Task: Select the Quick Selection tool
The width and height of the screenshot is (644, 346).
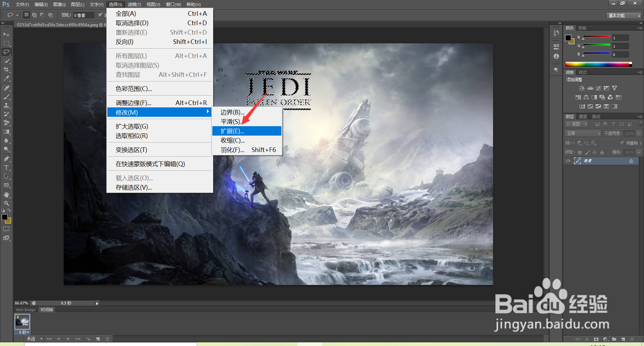Action: 6,61
